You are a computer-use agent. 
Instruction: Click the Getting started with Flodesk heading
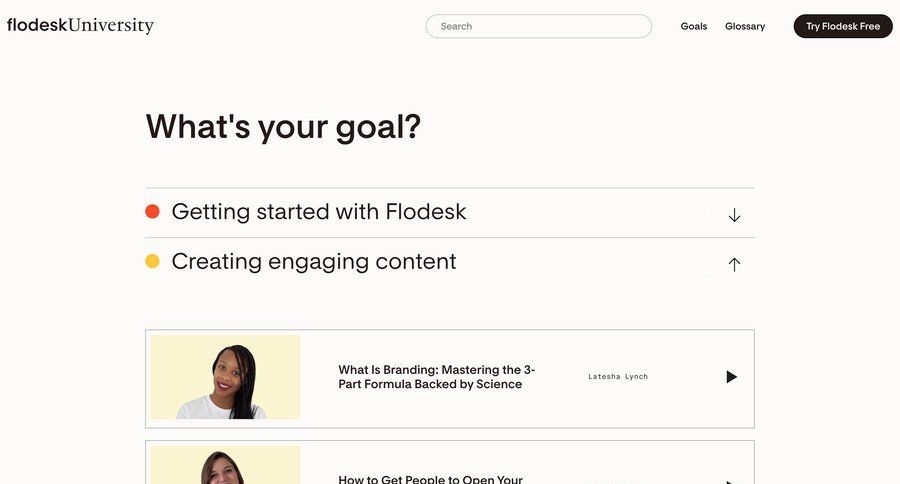click(x=319, y=212)
